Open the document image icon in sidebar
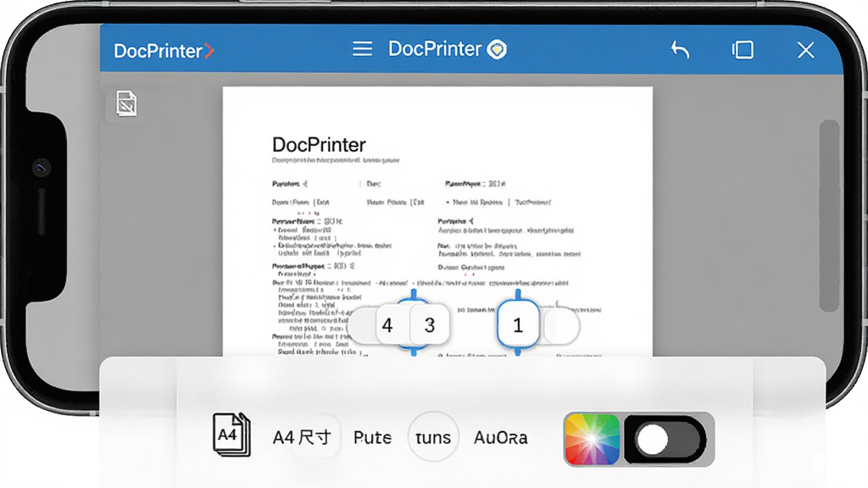 click(x=126, y=103)
